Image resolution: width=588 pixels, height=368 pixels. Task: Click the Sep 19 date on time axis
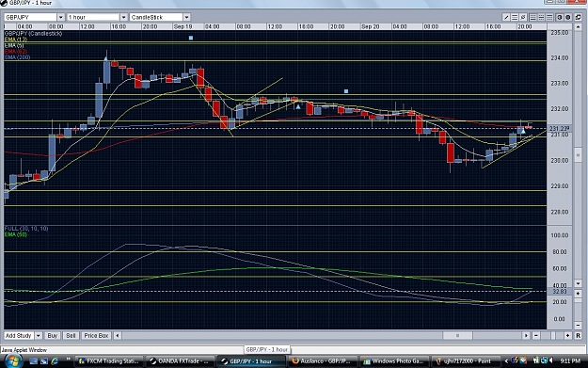[183, 26]
